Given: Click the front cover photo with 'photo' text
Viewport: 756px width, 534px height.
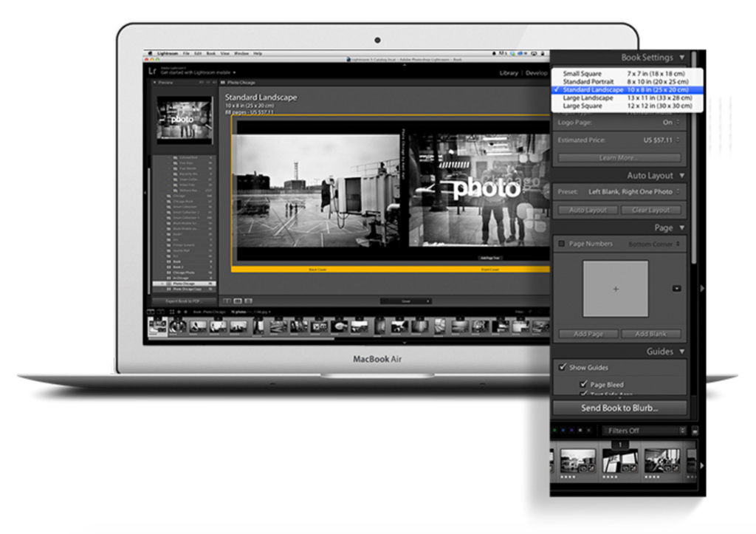Looking at the screenshot, I should tap(478, 190).
